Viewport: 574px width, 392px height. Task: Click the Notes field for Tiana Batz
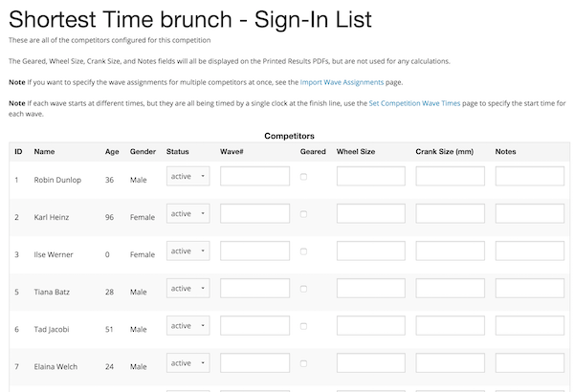tap(529, 289)
